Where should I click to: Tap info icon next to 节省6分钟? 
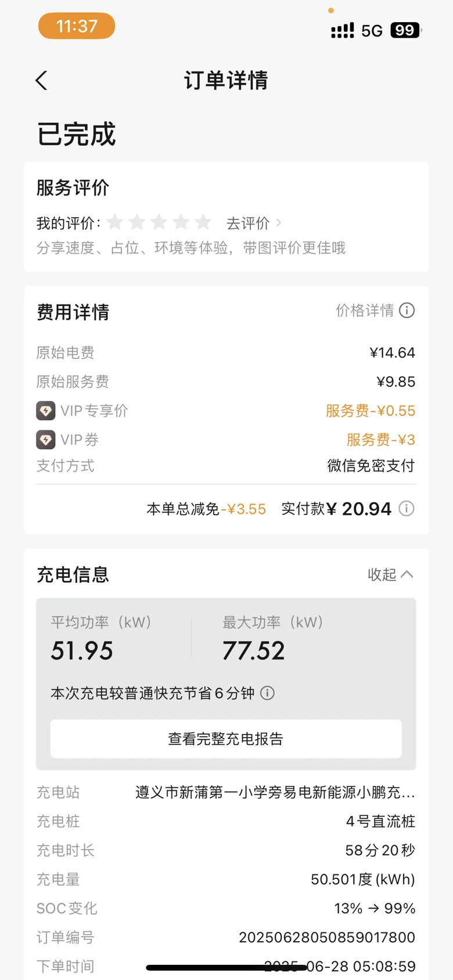[267, 693]
